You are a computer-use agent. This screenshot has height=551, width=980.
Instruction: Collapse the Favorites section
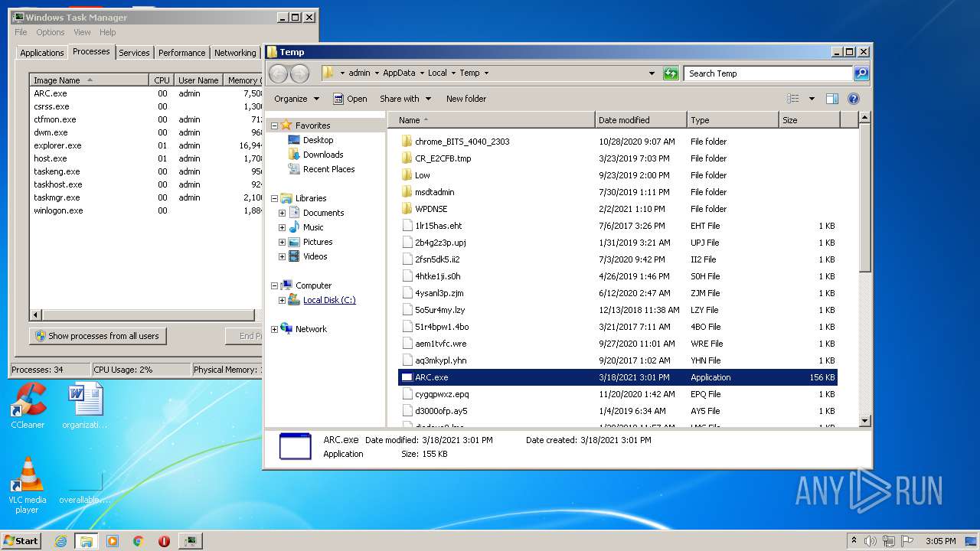(x=274, y=126)
